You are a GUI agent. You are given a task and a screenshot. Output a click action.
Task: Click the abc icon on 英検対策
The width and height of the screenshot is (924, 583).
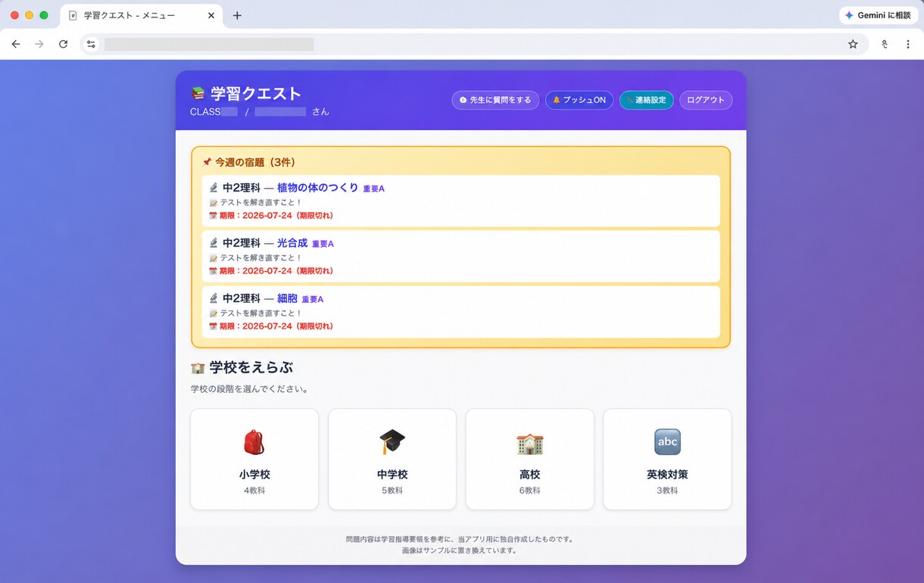(667, 442)
